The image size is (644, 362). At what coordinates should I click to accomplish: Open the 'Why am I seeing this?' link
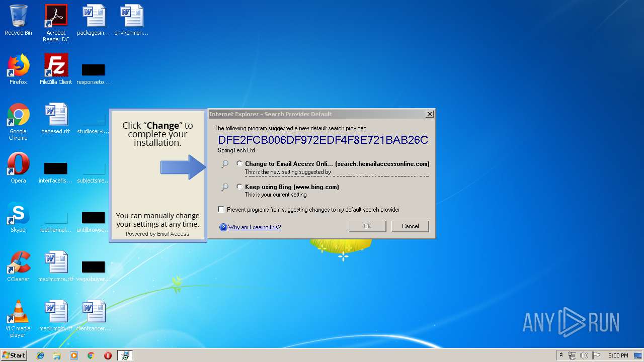click(255, 227)
